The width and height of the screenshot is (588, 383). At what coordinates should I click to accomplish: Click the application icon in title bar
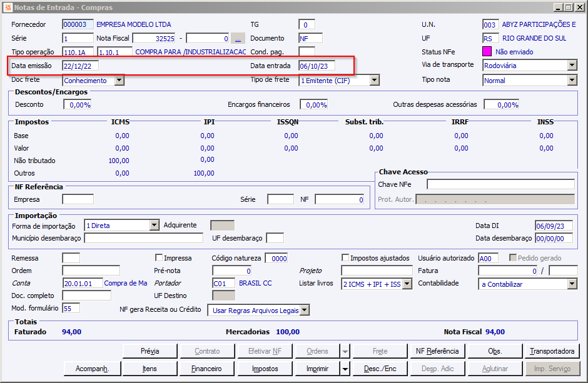pyautogui.click(x=8, y=7)
